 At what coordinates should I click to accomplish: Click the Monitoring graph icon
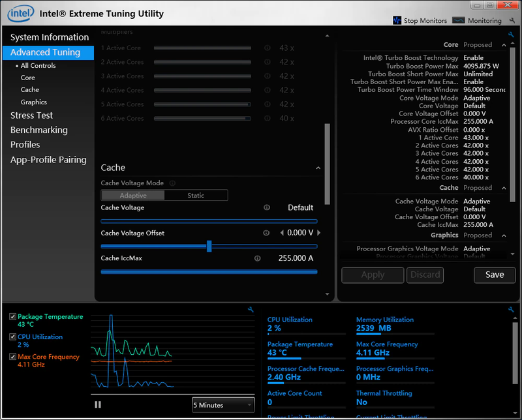[x=459, y=20]
